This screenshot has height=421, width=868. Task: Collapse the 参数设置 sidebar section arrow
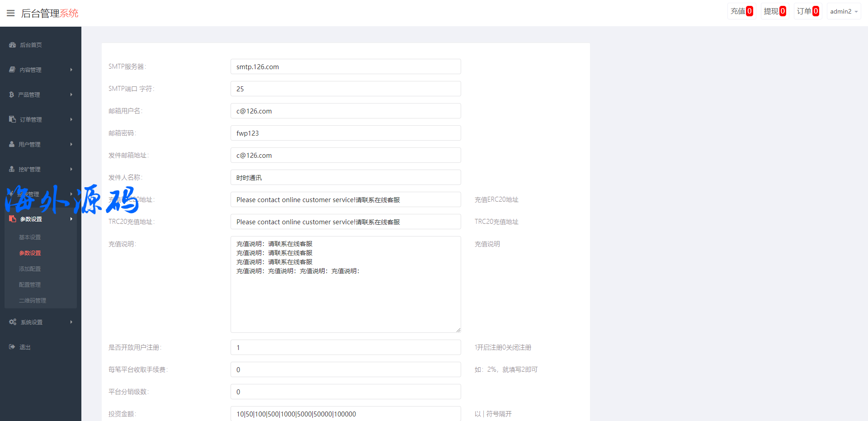coord(71,219)
